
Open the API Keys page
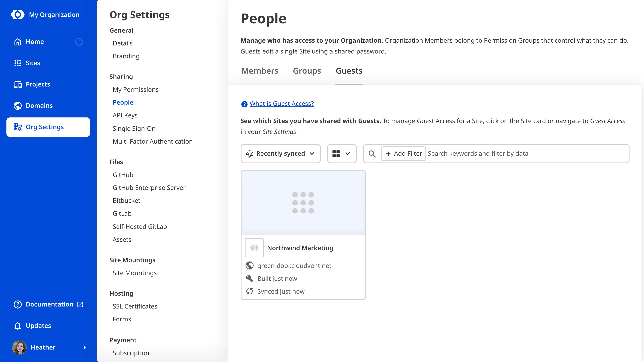[x=125, y=115]
